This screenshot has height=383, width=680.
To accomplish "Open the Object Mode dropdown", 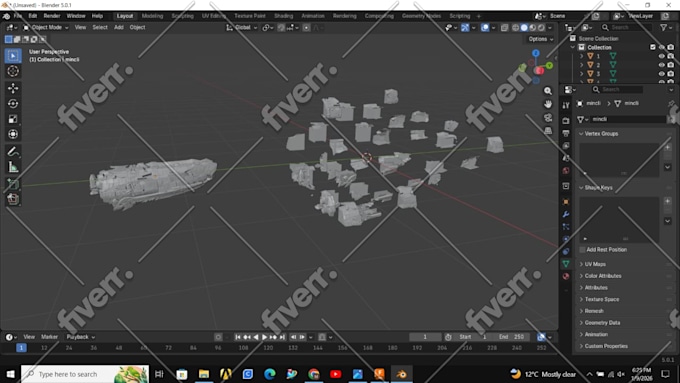I will 46,27.
